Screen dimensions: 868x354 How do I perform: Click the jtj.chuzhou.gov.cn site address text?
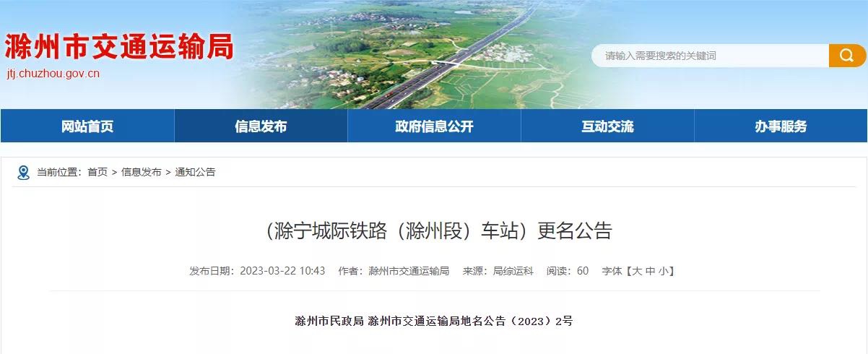tap(53, 74)
